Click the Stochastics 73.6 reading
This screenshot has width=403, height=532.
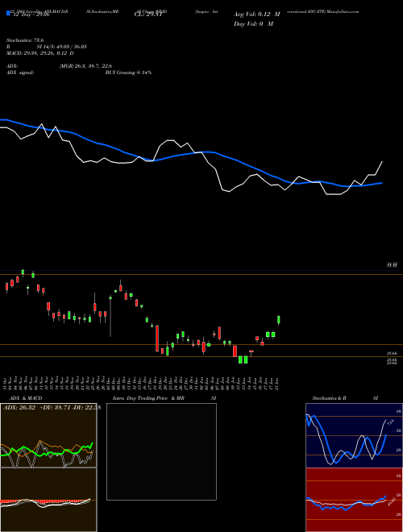tap(25, 40)
